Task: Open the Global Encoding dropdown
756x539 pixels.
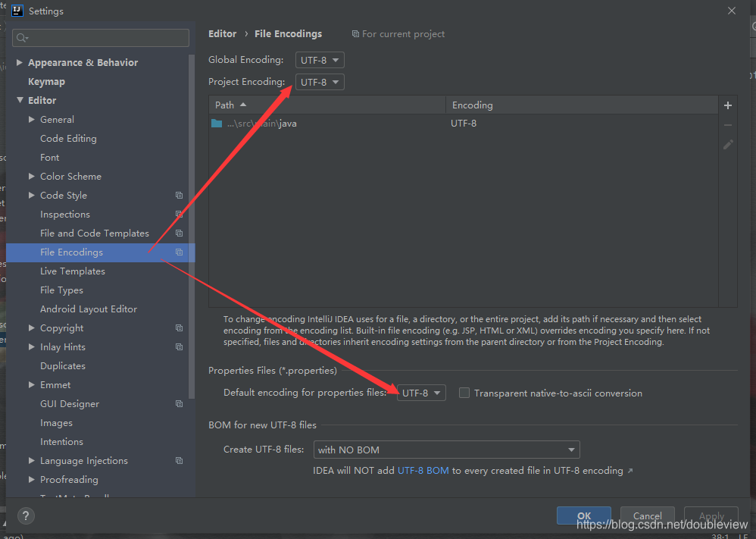Action: click(x=320, y=60)
